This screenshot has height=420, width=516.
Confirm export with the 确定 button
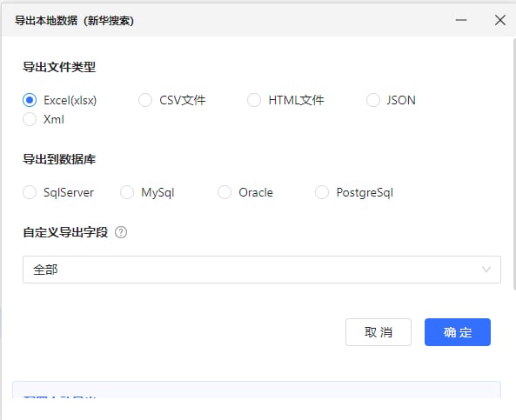(458, 332)
